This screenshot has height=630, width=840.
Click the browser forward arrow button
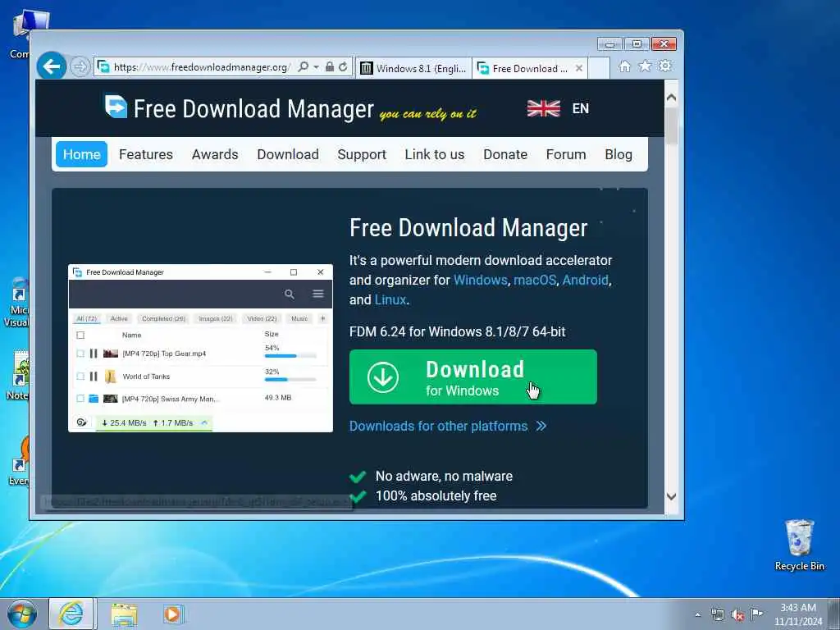(80, 67)
